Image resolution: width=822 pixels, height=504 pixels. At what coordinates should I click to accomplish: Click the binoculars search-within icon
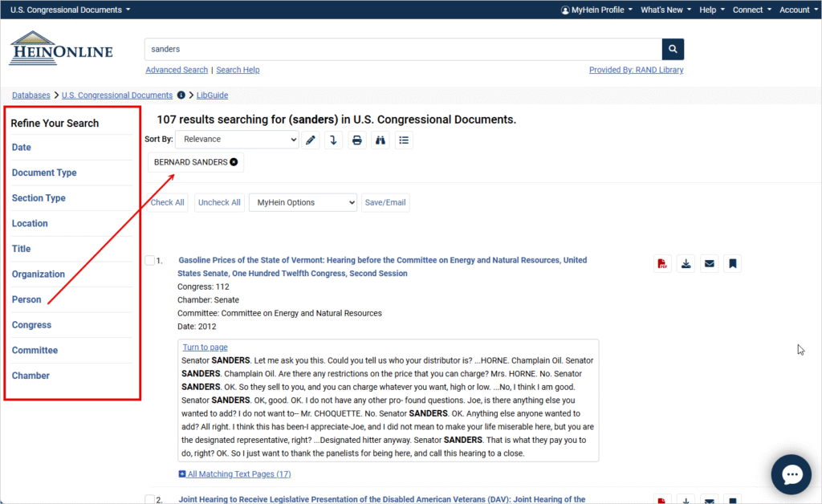380,140
